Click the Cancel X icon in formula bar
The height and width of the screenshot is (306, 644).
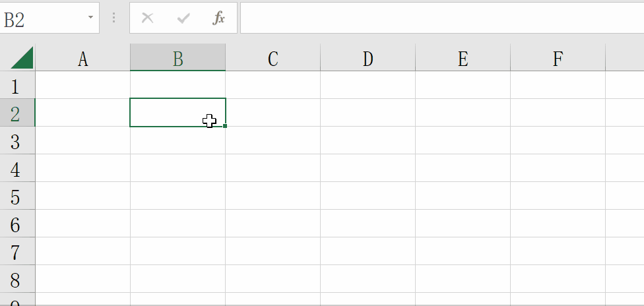pos(147,18)
